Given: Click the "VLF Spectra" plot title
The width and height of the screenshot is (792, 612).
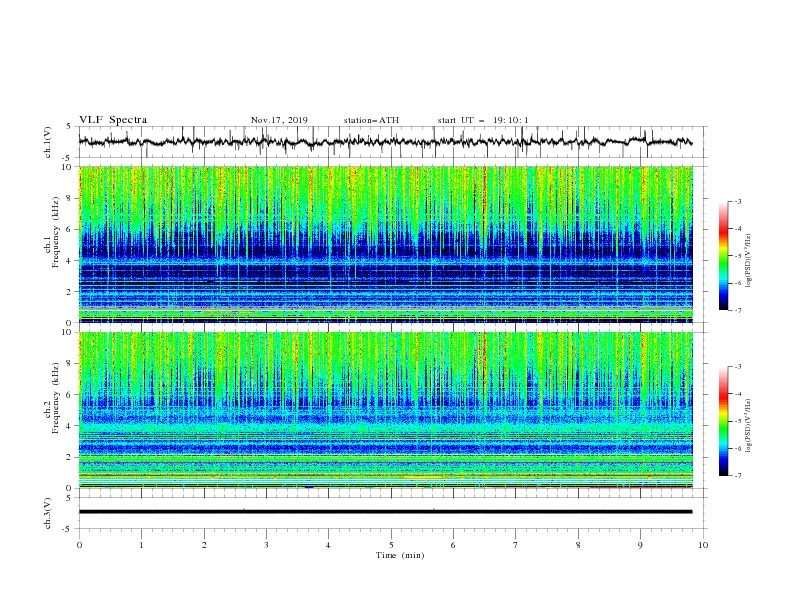Looking at the screenshot, I should click(x=113, y=120).
